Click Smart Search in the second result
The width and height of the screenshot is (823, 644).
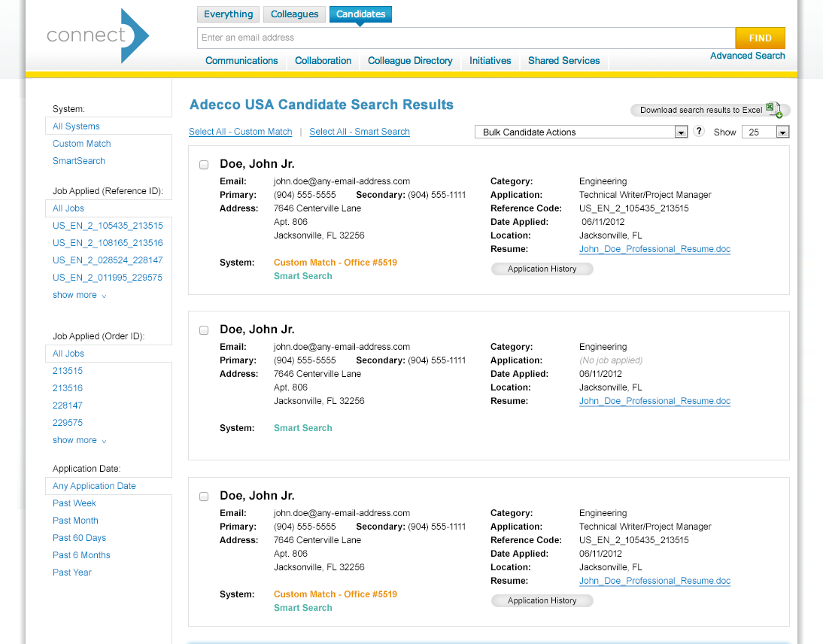click(303, 428)
